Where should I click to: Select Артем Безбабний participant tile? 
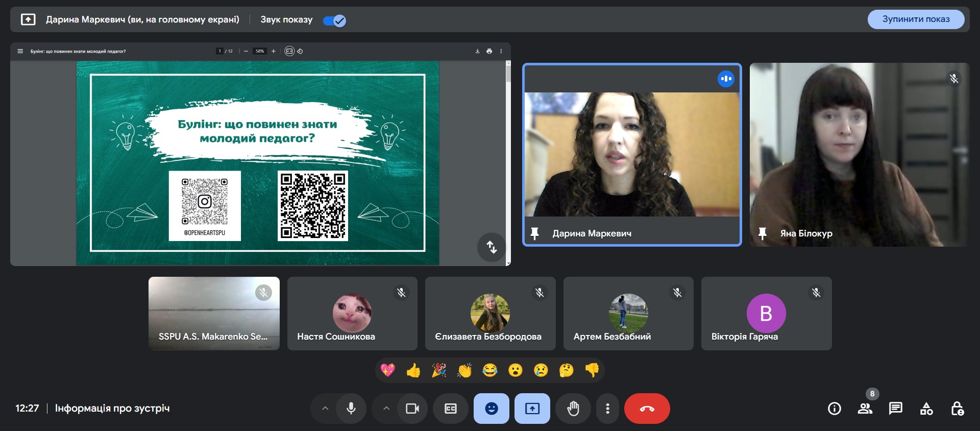click(x=628, y=313)
